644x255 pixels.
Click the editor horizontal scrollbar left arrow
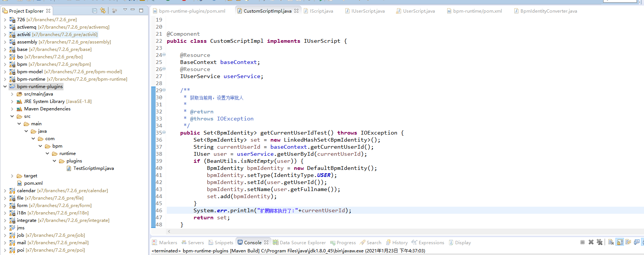tap(169, 232)
